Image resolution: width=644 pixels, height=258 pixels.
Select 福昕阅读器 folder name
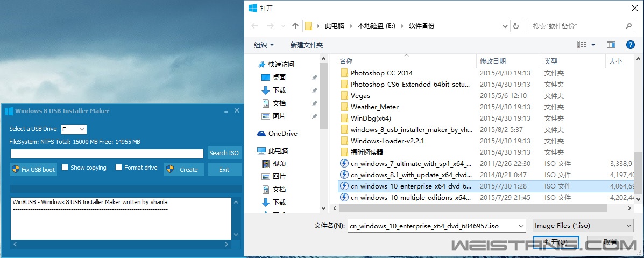[367, 152]
